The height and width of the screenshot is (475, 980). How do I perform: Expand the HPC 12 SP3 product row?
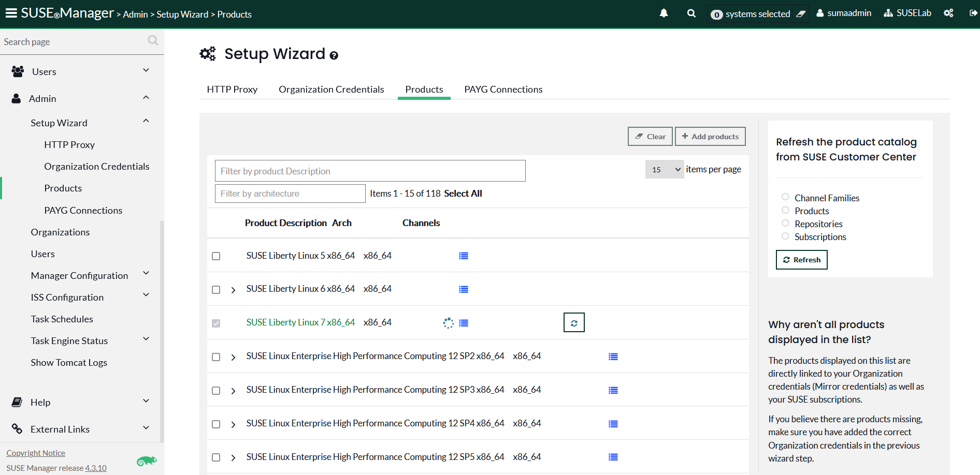pyautogui.click(x=233, y=391)
